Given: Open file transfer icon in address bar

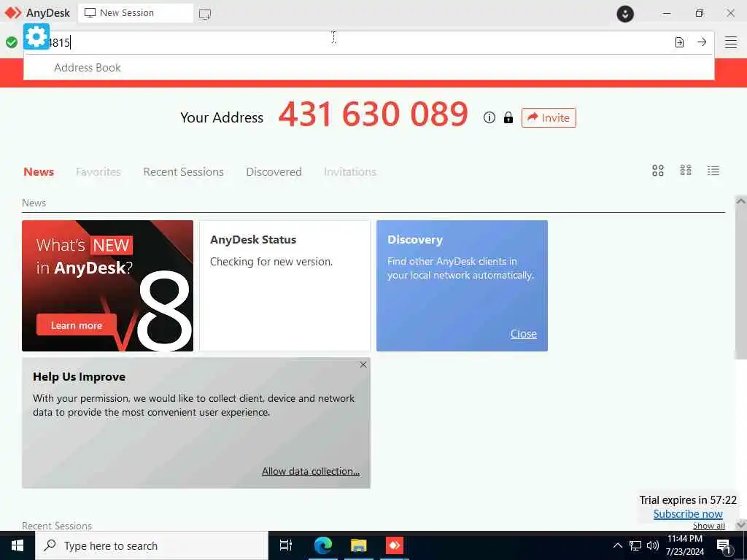Looking at the screenshot, I should [679, 42].
